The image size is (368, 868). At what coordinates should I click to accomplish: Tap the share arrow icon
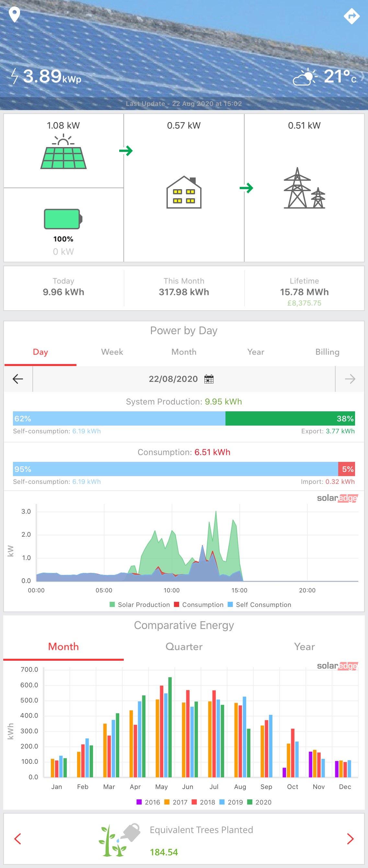point(351,16)
